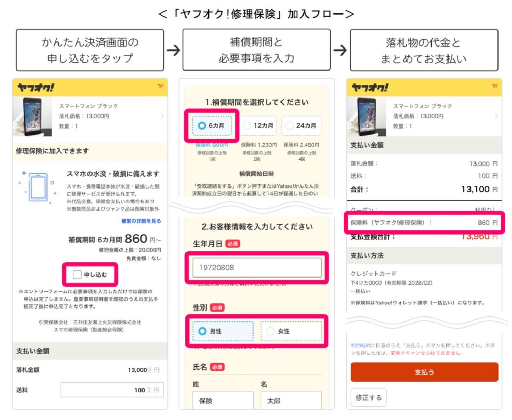The image size is (512, 420).
Task: Open the smartphone thumbnail on the insurance offer screen
Action: [32, 116]
